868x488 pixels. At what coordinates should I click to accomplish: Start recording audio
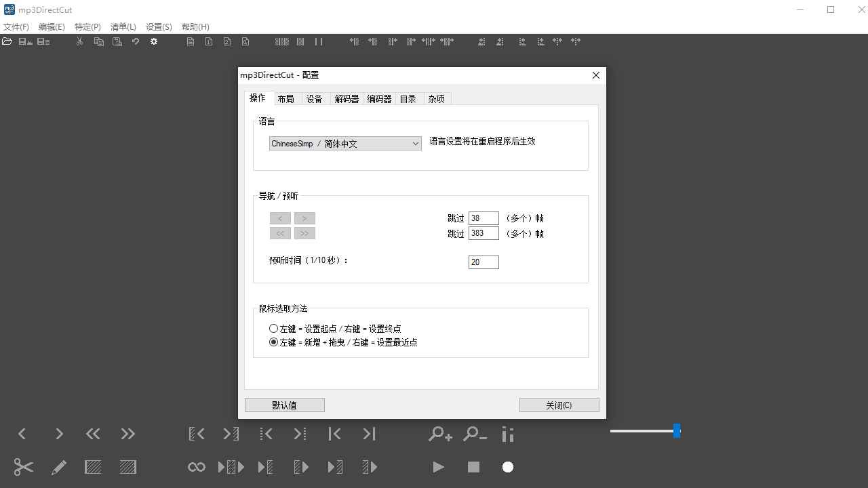pyautogui.click(x=507, y=467)
